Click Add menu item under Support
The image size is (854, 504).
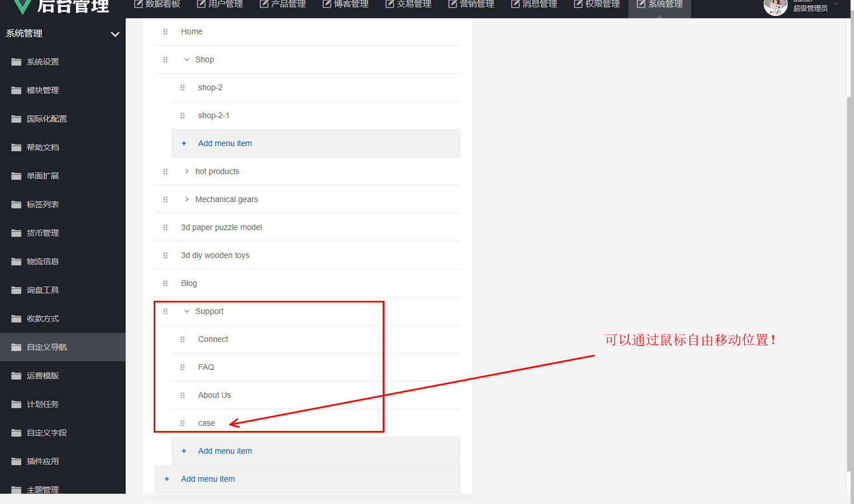(225, 451)
